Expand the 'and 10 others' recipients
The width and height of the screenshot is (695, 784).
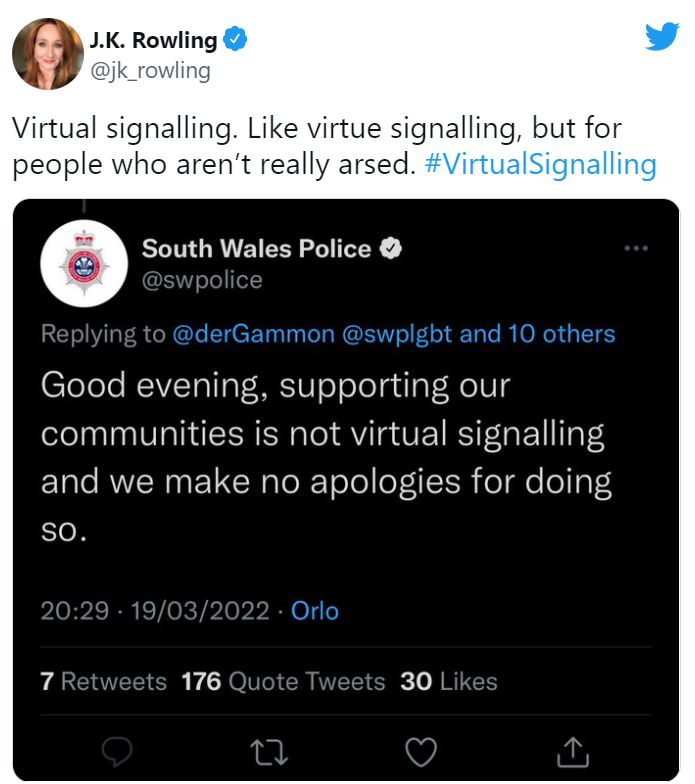(538, 334)
